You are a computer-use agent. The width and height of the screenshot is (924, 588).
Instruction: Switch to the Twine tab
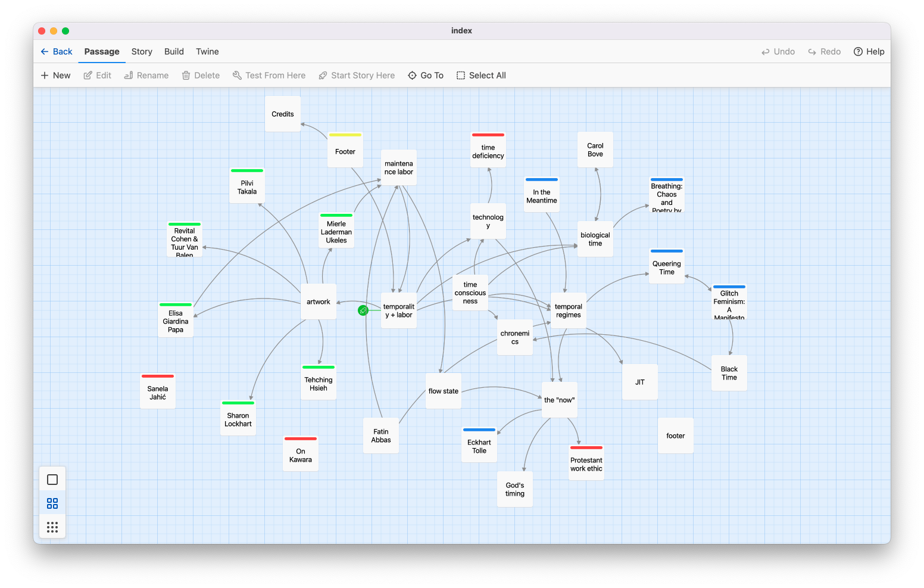[207, 52]
